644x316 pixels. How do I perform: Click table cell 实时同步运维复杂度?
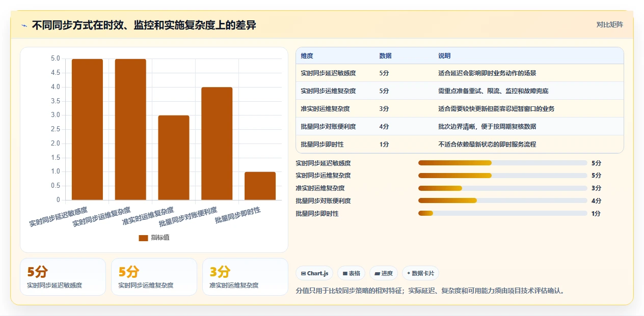pyautogui.click(x=328, y=91)
